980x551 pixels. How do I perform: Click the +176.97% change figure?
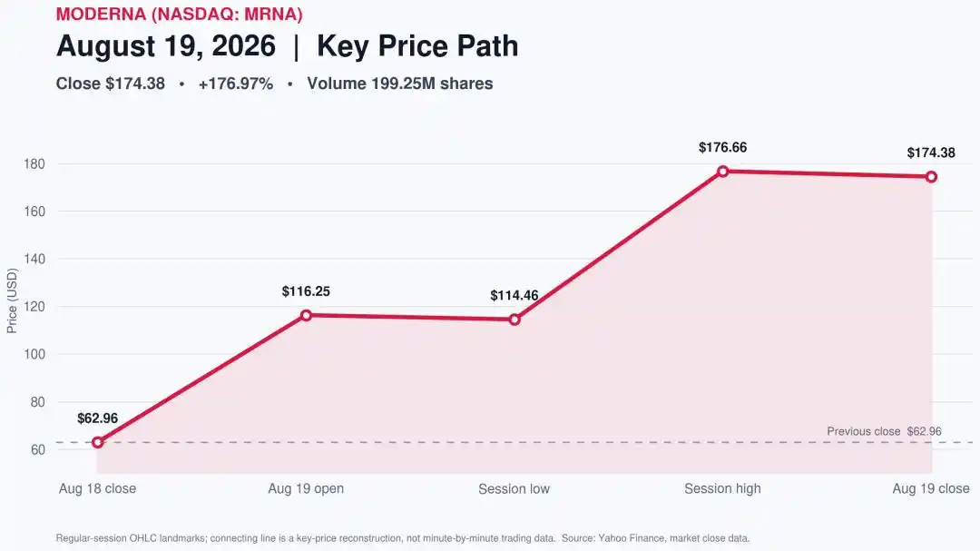(236, 84)
